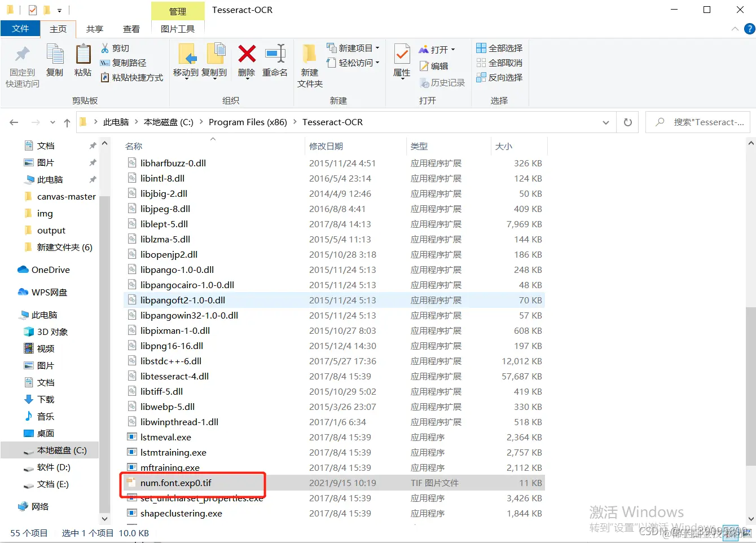The width and height of the screenshot is (756, 543).
Task: Click 此电脑 in the address breadcrumb
Action: coord(116,122)
